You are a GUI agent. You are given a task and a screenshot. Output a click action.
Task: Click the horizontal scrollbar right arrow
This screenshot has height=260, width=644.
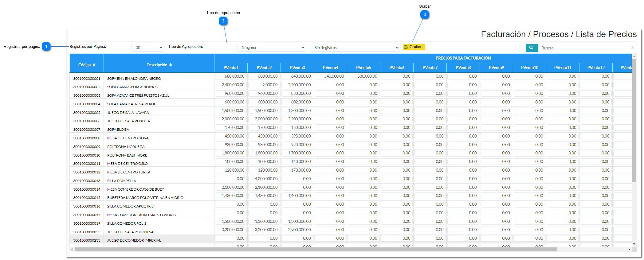tap(629, 250)
